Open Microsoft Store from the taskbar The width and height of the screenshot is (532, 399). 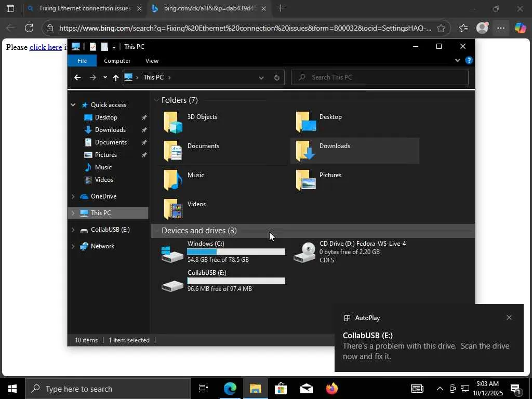(x=281, y=389)
